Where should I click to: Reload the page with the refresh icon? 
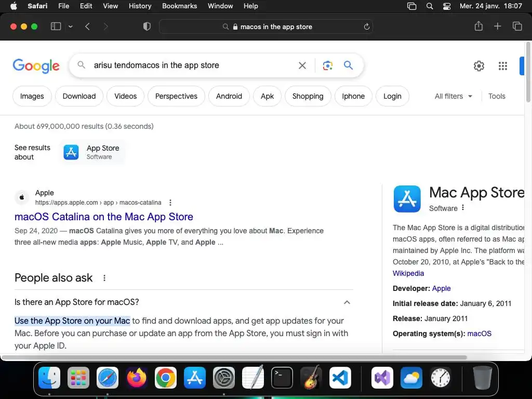coord(366,27)
